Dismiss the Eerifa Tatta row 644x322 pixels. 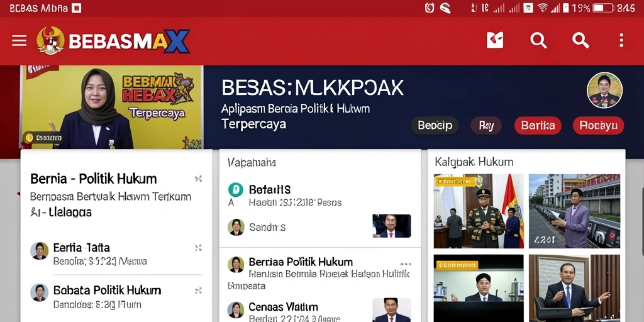(x=198, y=248)
